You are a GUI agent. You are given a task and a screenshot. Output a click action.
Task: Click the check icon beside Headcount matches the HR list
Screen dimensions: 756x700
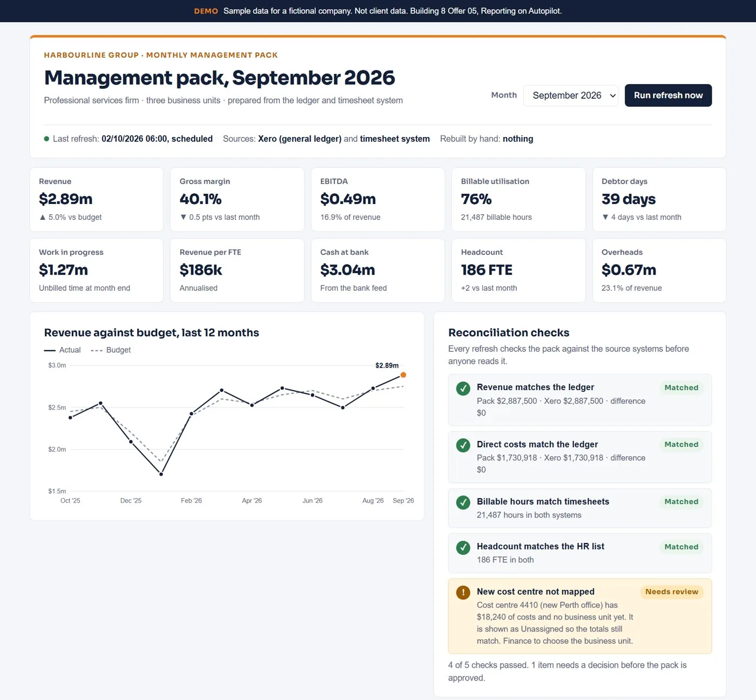(463, 548)
